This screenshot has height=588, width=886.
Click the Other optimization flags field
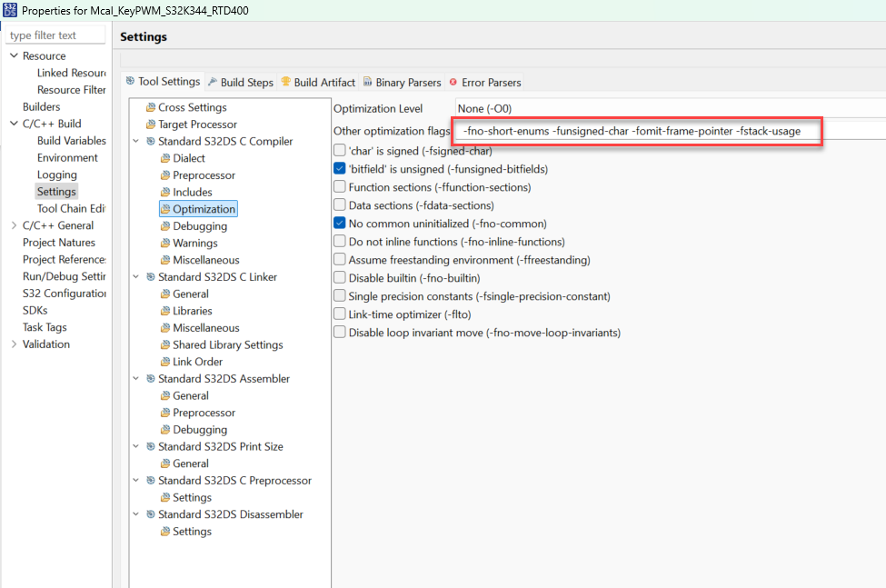tap(636, 131)
